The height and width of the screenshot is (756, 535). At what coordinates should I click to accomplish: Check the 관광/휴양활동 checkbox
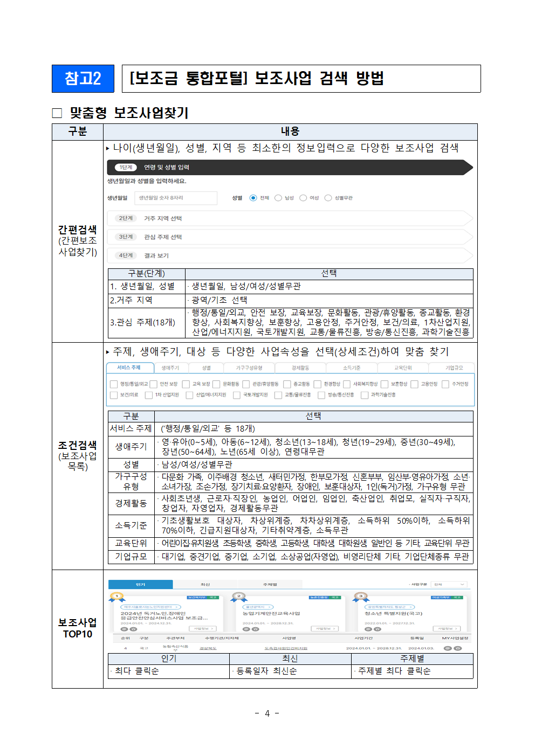(x=246, y=384)
